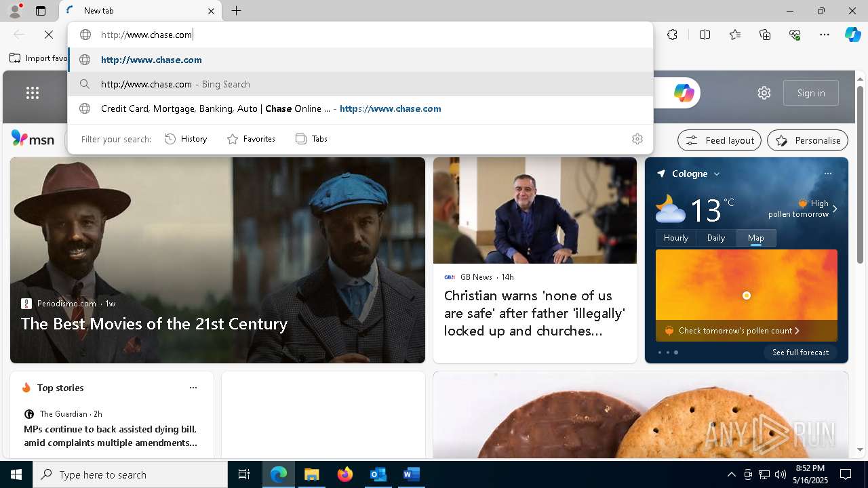Select the Map weather tab
The height and width of the screenshot is (488, 868).
pos(755,238)
